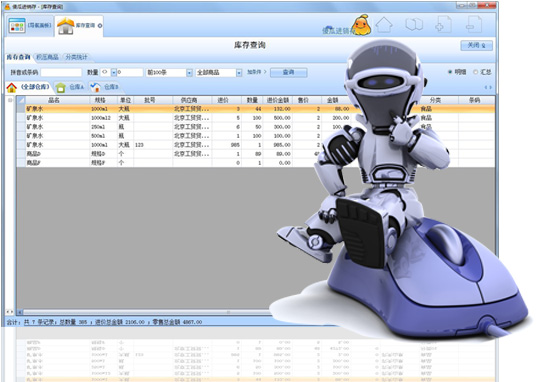
Task: Toggle the select-all box in grid header corner
Action: [21, 100]
